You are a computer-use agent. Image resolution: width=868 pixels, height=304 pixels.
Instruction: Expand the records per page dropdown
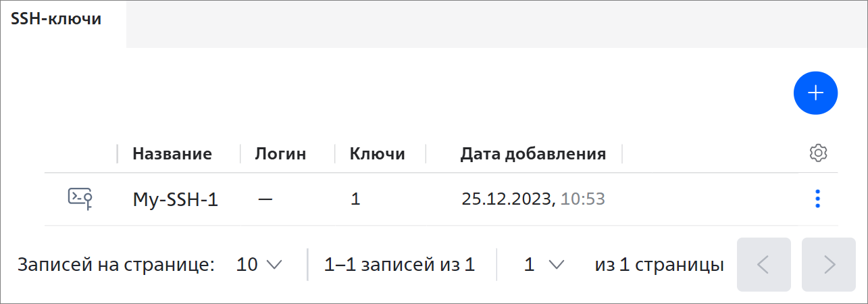pyautogui.click(x=259, y=265)
